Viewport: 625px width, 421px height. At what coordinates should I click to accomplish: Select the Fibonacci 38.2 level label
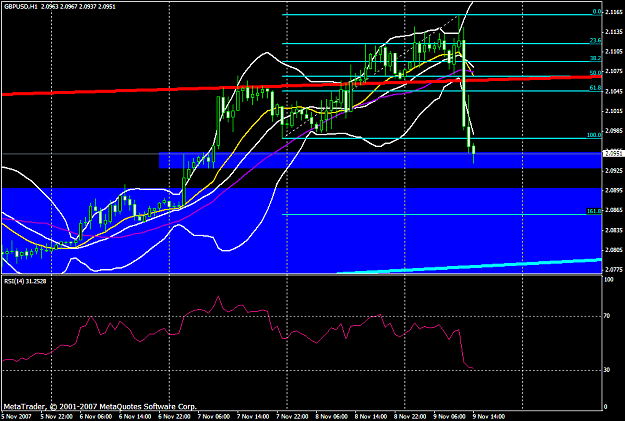596,58
